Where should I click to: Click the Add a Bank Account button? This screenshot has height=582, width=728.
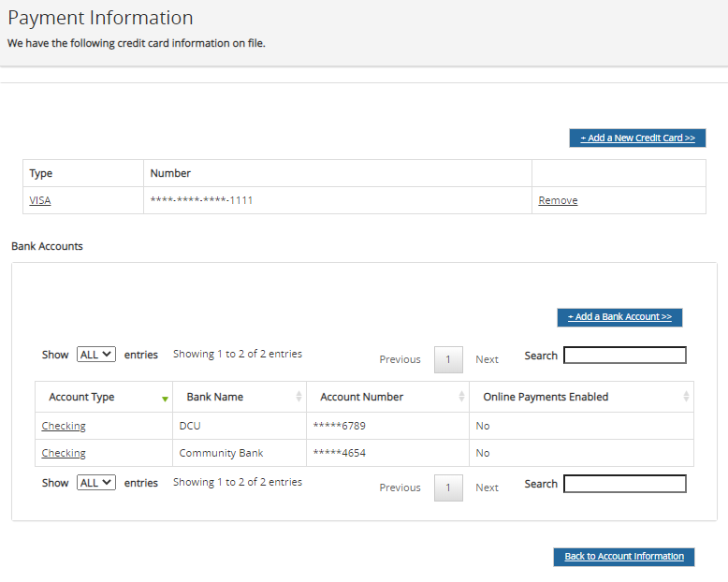pyautogui.click(x=619, y=317)
